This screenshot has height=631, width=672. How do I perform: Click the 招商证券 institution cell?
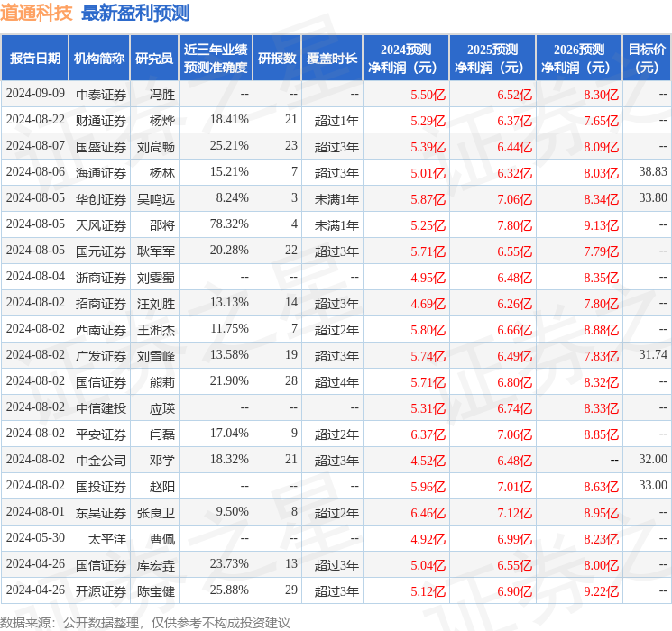point(101,304)
